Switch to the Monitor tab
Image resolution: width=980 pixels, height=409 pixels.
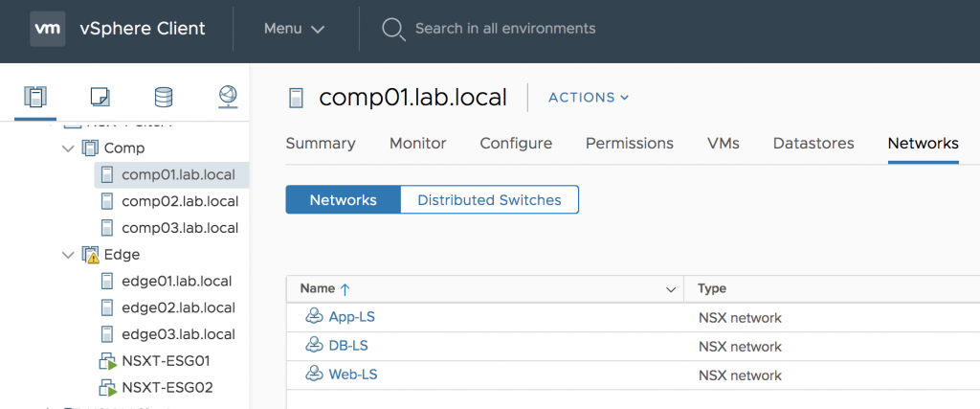tap(418, 144)
